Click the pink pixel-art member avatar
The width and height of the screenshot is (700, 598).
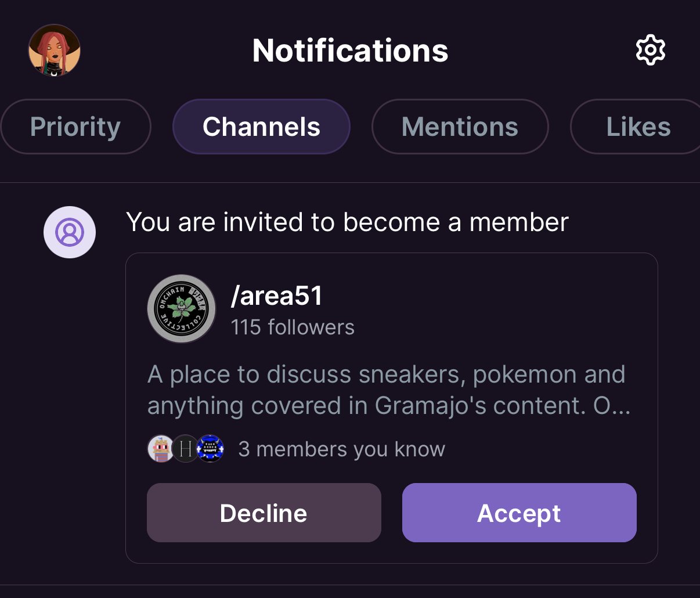pos(161,449)
